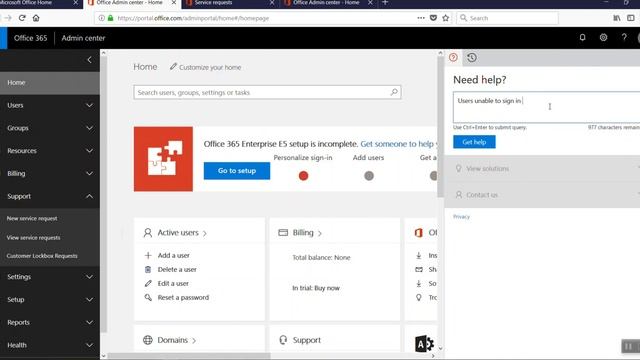Image resolution: width=640 pixels, height=360 pixels.
Task: Expand the Setup menu chevron
Action: tap(89, 300)
